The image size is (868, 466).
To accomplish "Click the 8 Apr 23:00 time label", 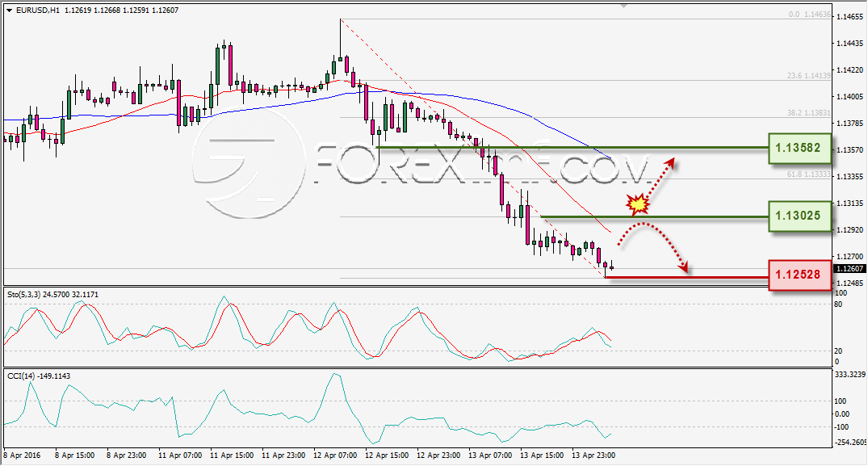I will [126, 455].
